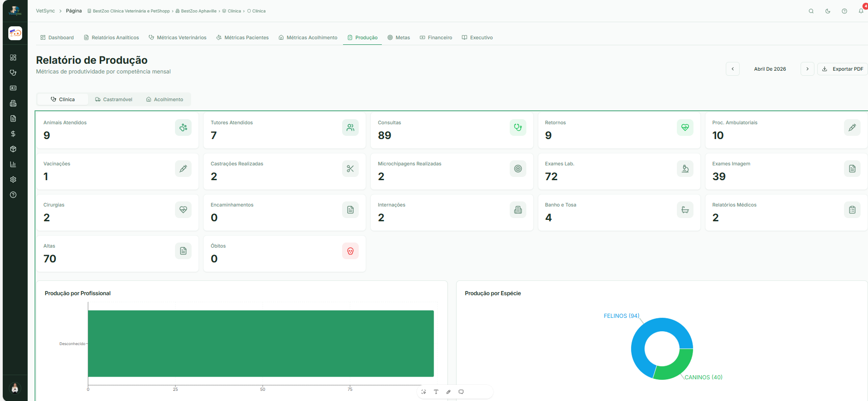Viewport: 868px width, 401px height.
Task: Open the document icon in sidebar
Action: [13, 118]
